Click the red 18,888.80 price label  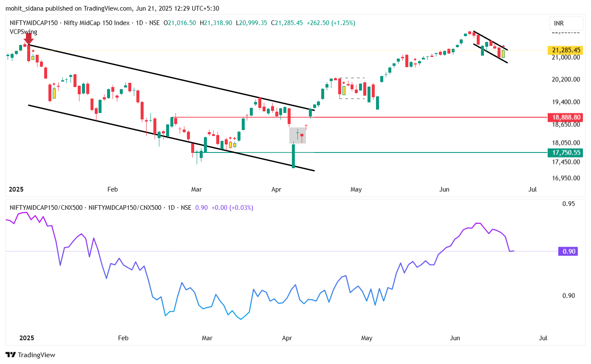(x=566, y=117)
